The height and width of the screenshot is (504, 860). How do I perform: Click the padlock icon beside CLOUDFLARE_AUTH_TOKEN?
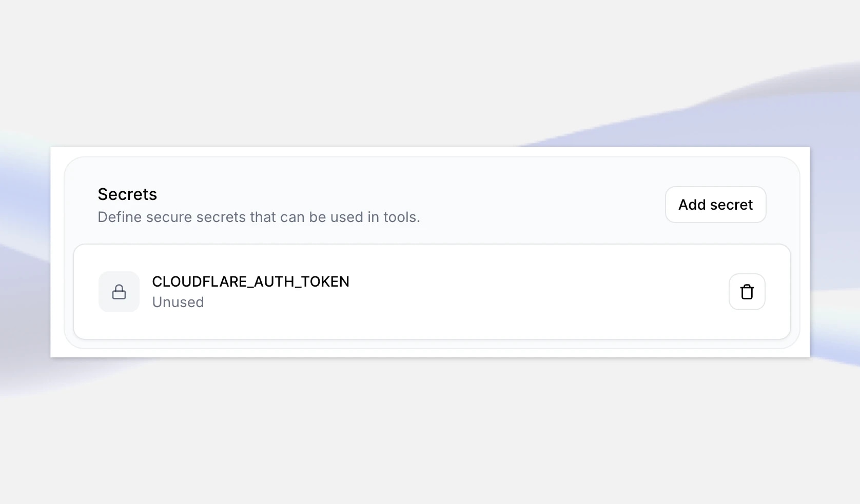[119, 292]
